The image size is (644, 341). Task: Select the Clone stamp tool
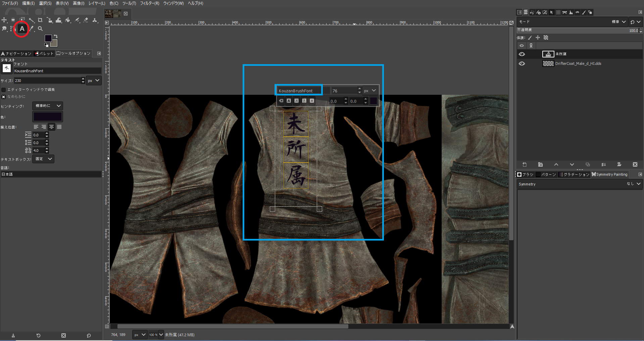coord(95,20)
